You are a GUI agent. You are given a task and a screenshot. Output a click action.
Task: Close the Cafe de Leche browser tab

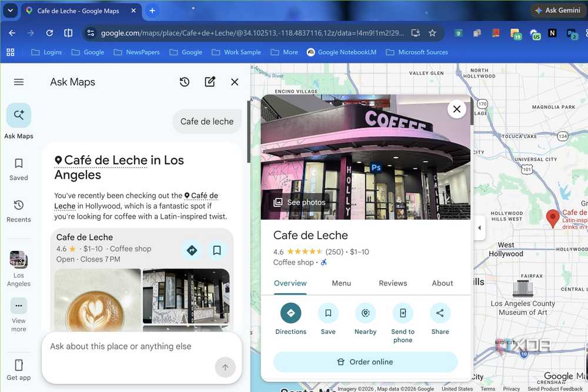pos(133,11)
